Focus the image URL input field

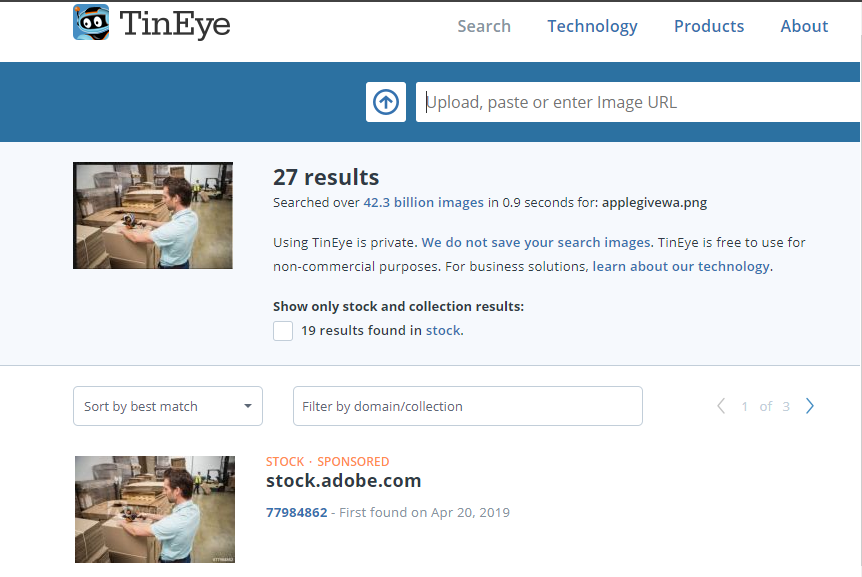[x=638, y=102]
